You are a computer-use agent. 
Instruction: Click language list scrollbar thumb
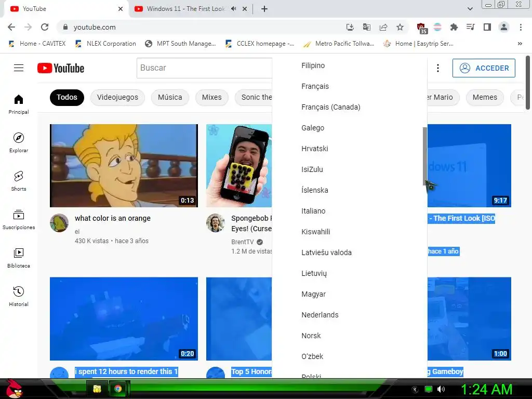point(425,156)
